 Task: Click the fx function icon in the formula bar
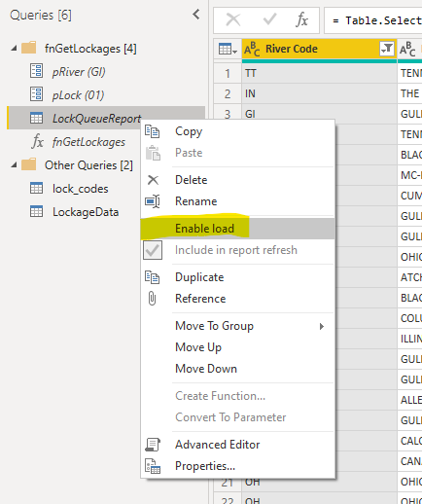[301, 19]
